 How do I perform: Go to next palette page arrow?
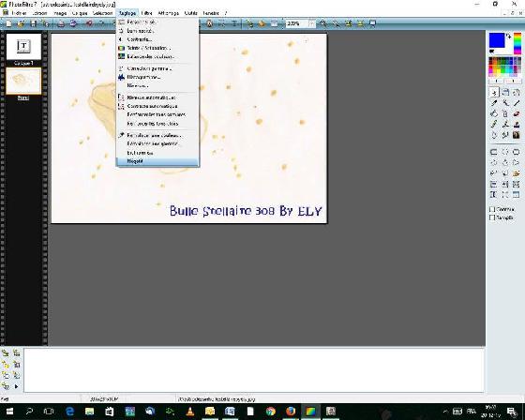point(513,81)
